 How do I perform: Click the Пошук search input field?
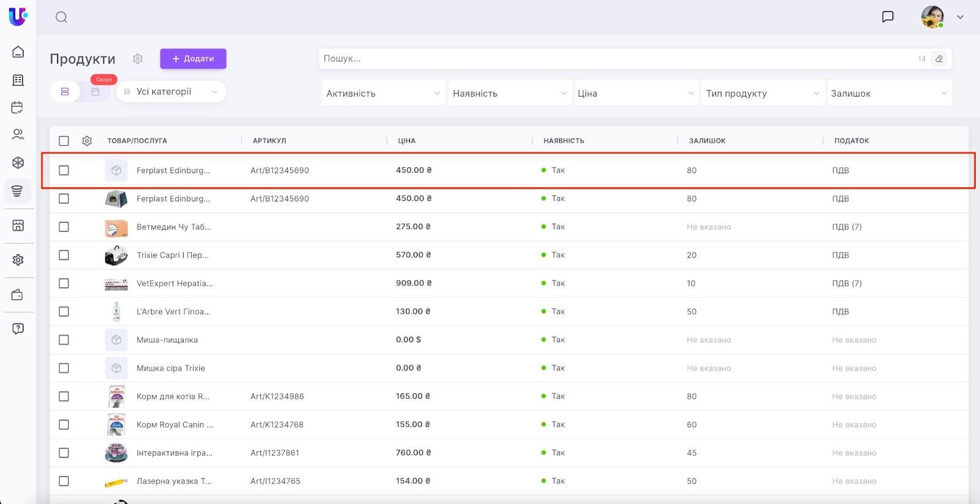612,59
